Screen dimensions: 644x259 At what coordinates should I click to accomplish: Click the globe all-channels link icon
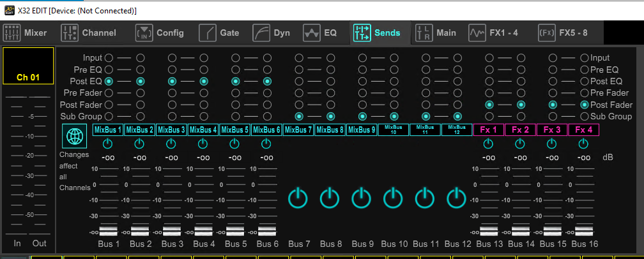(x=74, y=136)
